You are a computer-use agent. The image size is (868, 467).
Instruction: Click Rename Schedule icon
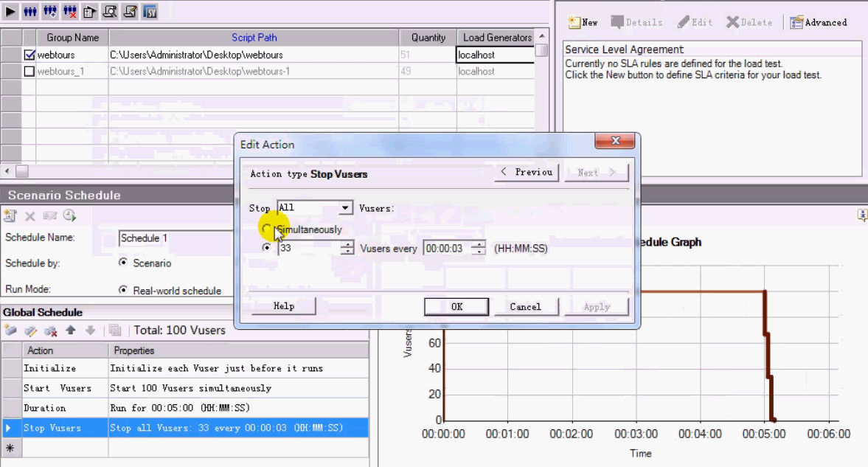tap(50, 216)
